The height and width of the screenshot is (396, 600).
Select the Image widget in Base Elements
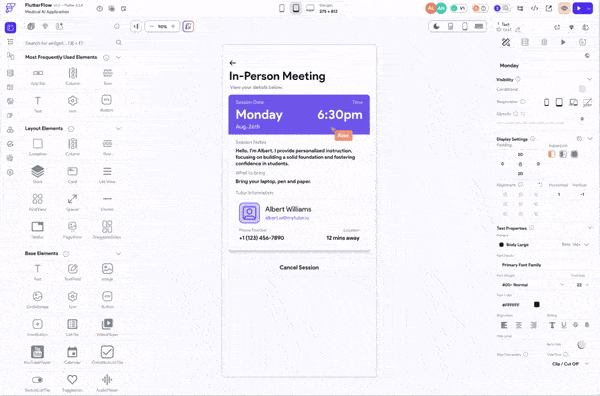click(107, 269)
